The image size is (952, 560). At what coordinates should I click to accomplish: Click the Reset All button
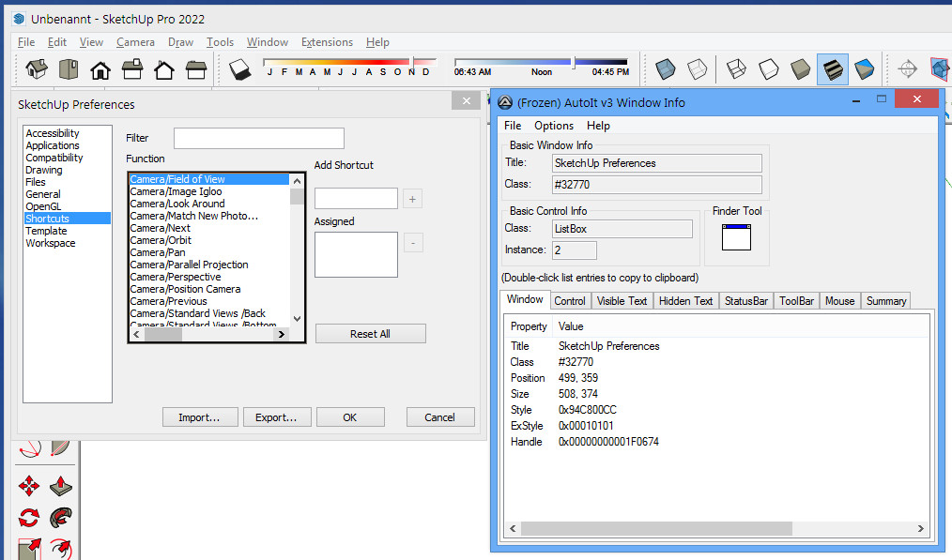click(370, 334)
